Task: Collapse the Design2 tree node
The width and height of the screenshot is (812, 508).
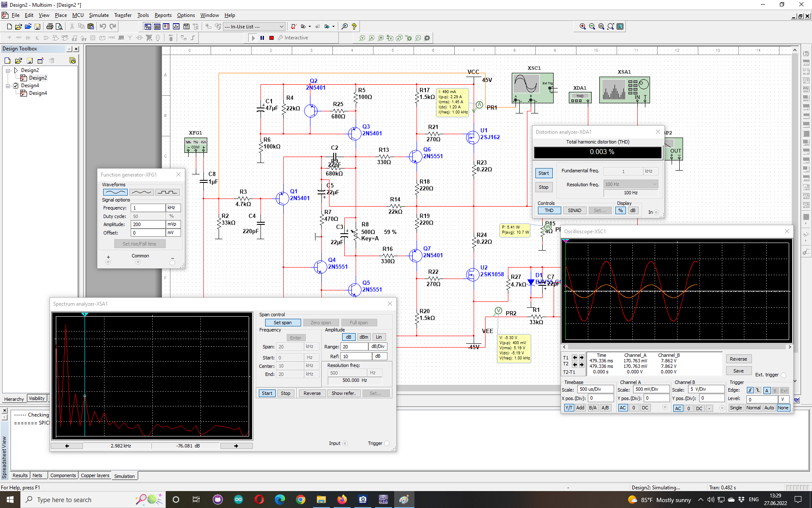Action: (8, 70)
